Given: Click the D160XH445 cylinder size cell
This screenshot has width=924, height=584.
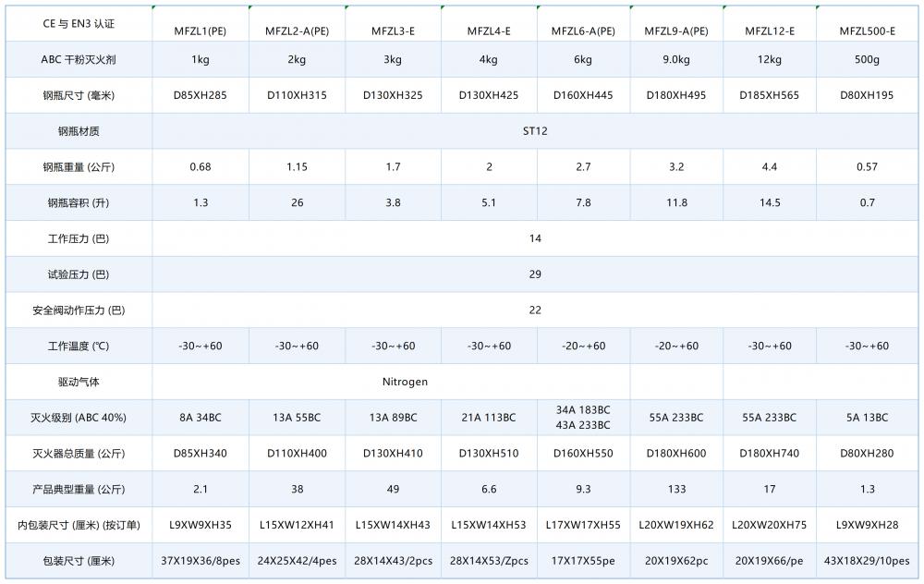Looking at the screenshot, I should point(583,95).
